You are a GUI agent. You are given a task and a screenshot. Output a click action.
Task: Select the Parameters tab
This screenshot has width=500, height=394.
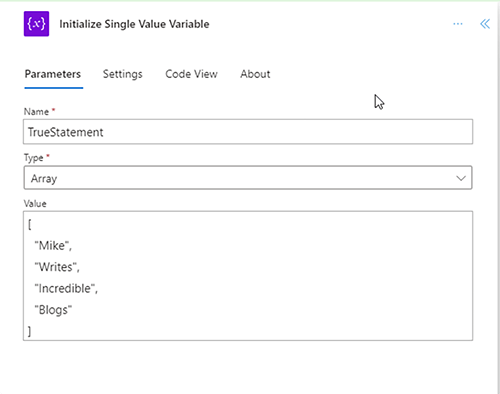pos(53,74)
